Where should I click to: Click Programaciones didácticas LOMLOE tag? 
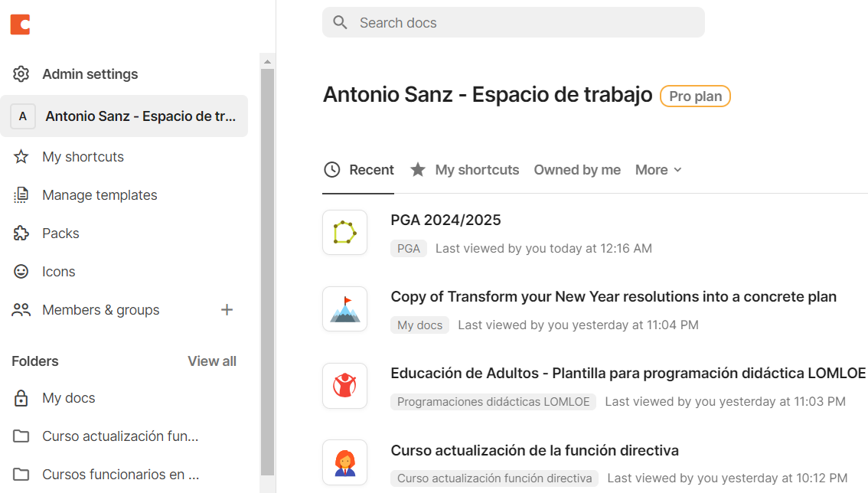[x=493, y=402]
